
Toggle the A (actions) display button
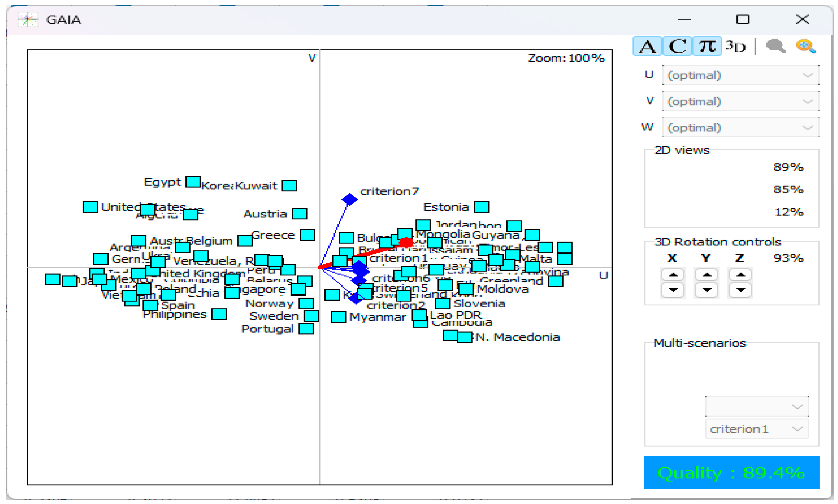coord(647,46)
